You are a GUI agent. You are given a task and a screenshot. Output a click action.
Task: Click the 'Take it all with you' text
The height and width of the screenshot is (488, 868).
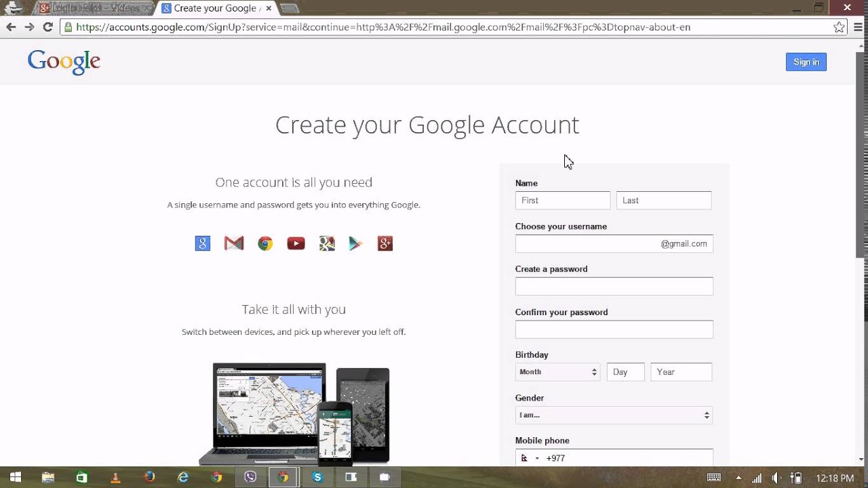[x=294, y=309]
